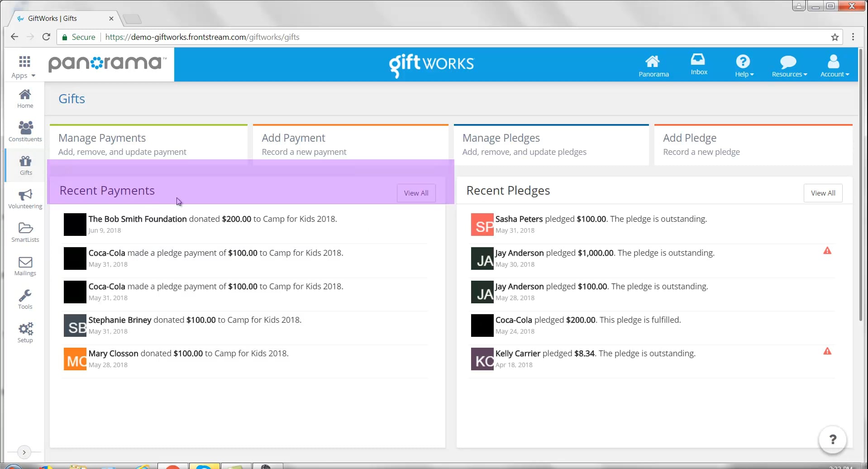This screenshot has width=868, height=469.
Task: Click View All for Recent Pledges
Action: 823,193
